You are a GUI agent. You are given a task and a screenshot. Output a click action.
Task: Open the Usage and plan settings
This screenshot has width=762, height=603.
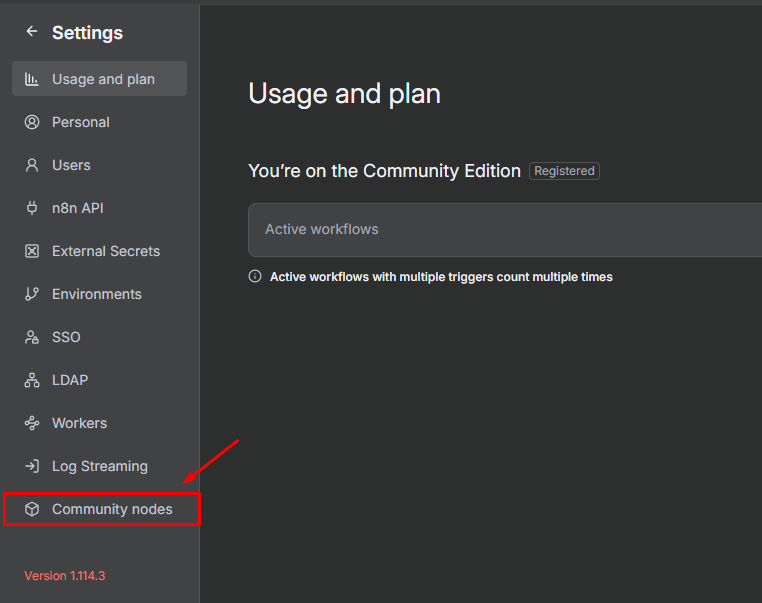click(x=99, y=79)
